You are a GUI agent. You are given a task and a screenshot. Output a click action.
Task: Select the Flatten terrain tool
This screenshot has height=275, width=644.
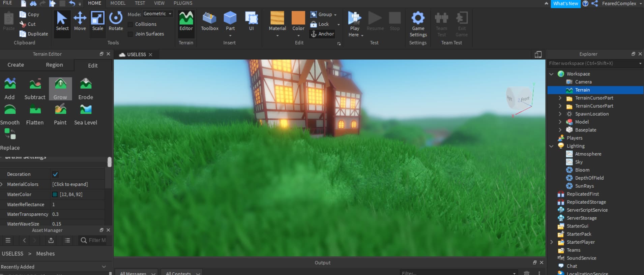(x=35, y=114)
